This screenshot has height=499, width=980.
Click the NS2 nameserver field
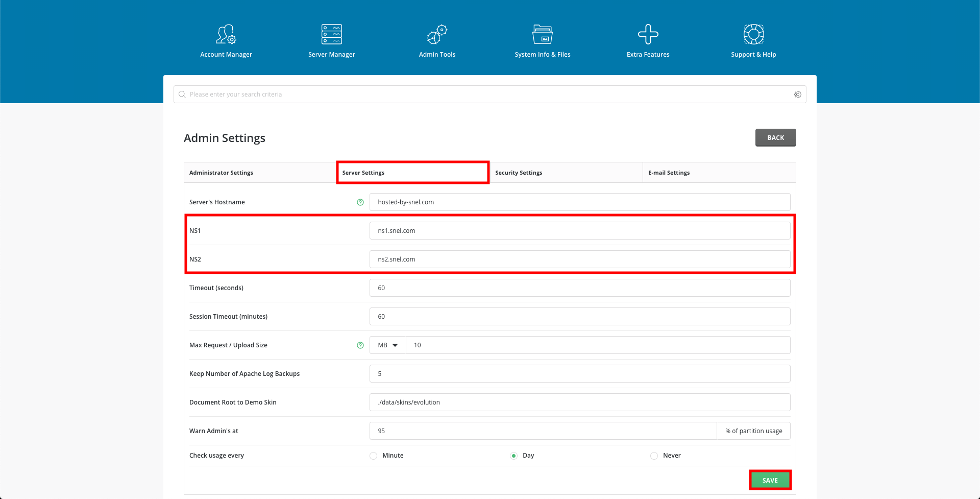pyautogui.click(x=580, y=259)
